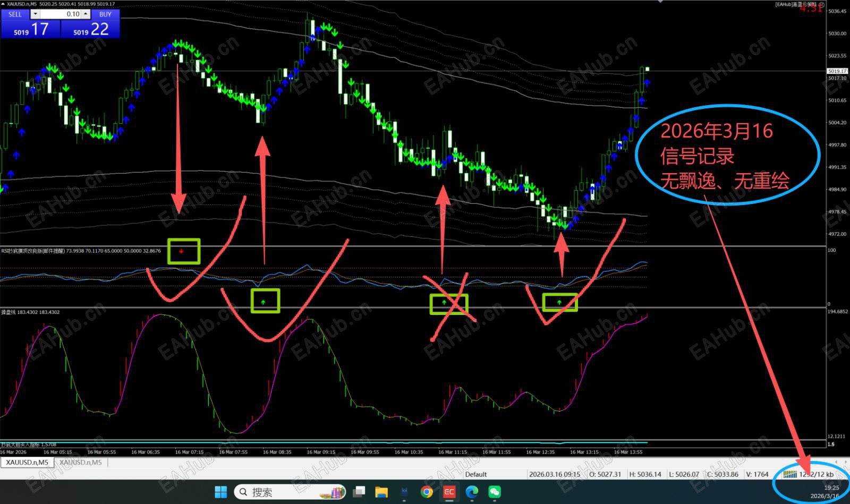
Task: Open WeChat from the taskbar
Action: (x=495, y=492)
